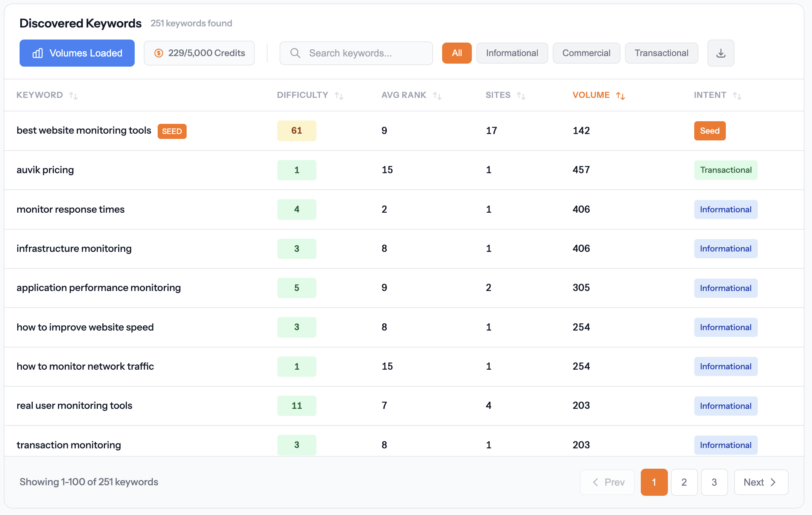
Task: Select the keyword auvik pricing
Action: 45,170
